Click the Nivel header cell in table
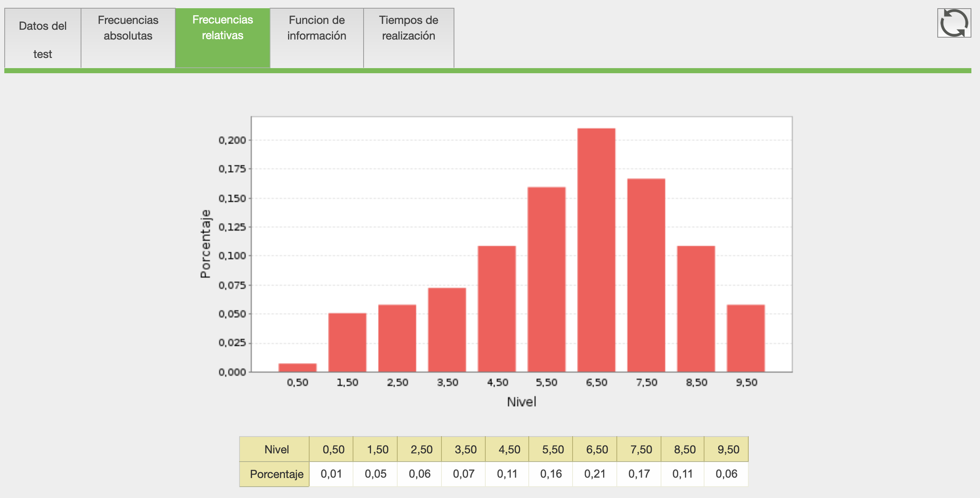The height and width of the screenshot is (498, 980). 276,449
